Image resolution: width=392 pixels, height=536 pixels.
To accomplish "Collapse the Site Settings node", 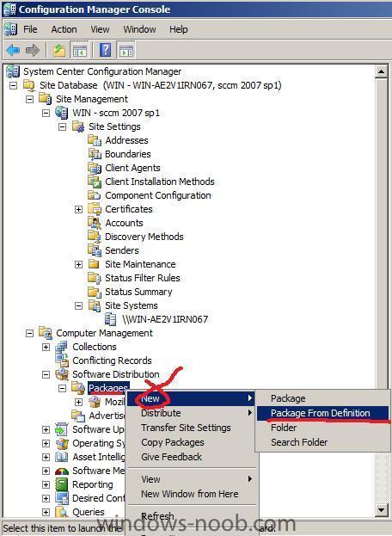I will (63, 126).
